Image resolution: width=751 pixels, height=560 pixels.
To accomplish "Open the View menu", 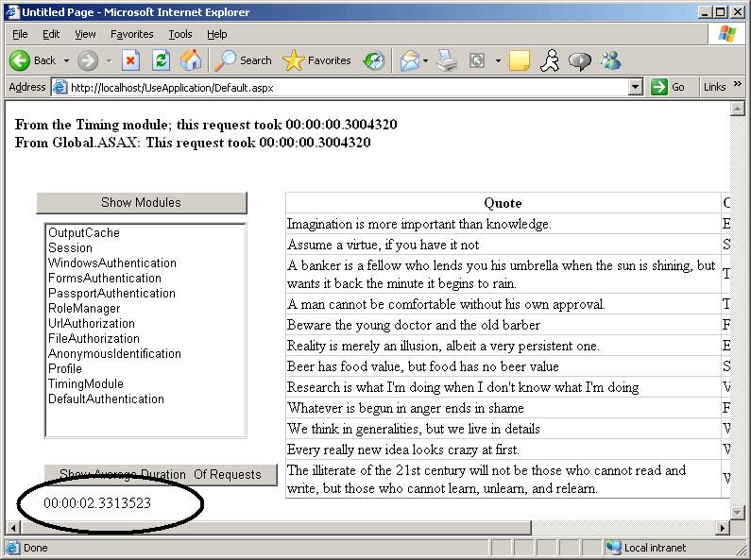I will (x=86, y=34).
